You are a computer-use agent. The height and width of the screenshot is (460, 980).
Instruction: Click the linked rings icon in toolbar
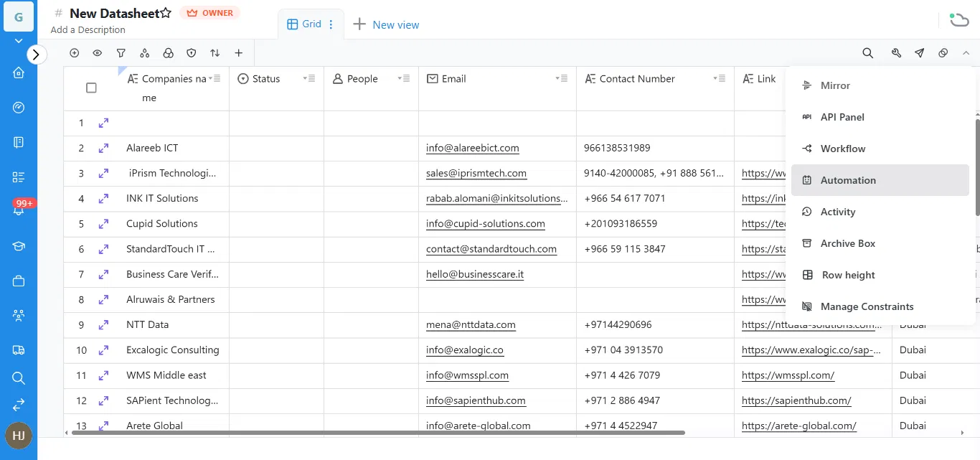pyautogui.click(x=943, y=53)
